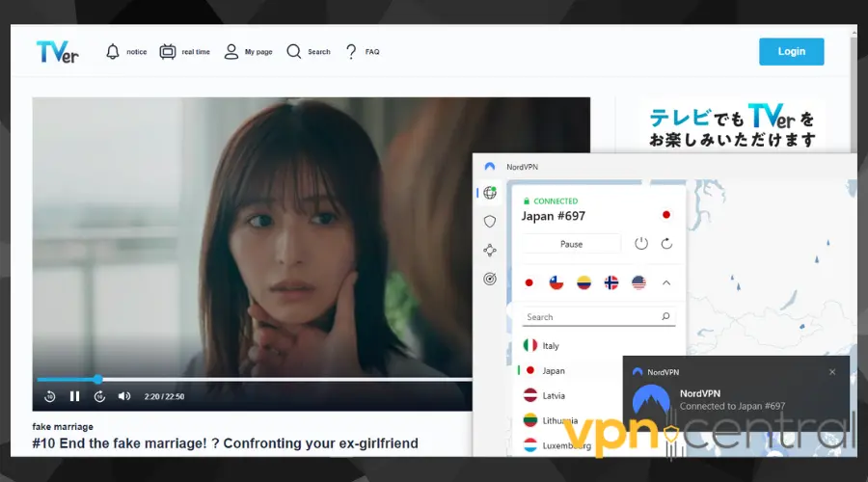Collapse the recent connections chevron

pos(666,282)
